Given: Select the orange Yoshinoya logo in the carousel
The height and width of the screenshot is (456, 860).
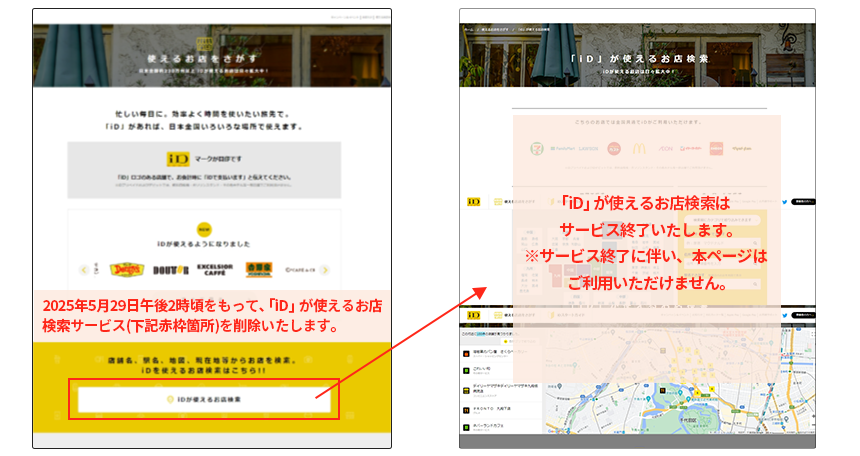Looking at the screenshot, I should (x=259, y=269).
